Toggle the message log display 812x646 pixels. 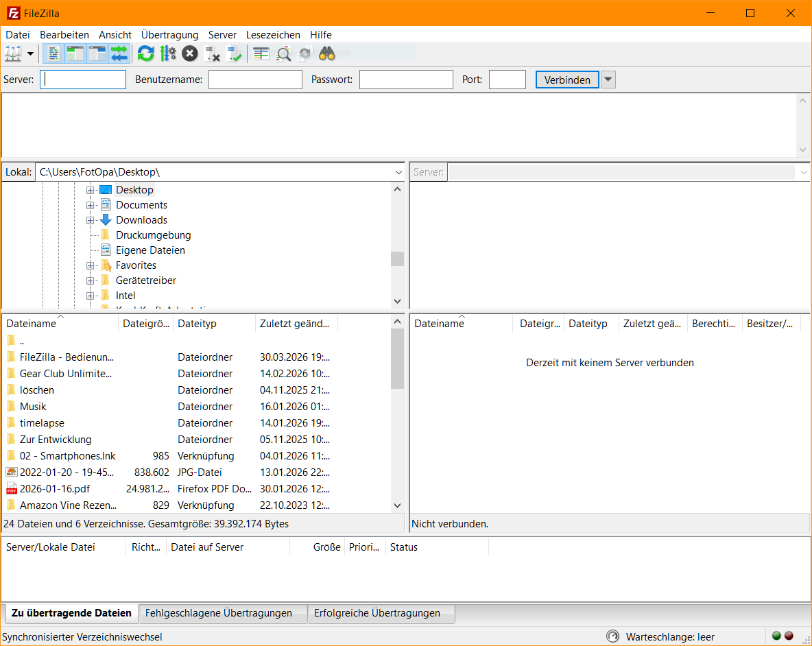(x=53, y=53)
